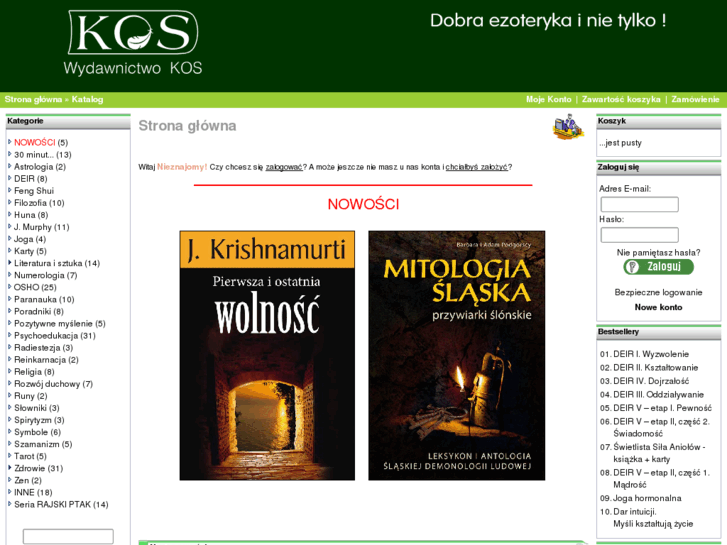Focus the Hasło password field
This screenshot has width=727, height=545.
coord(639,235)
